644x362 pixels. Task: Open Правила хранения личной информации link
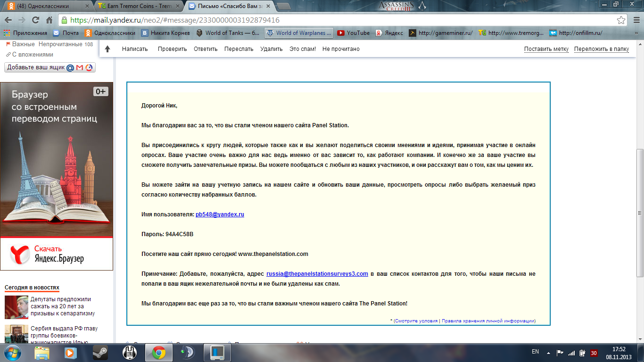487,321
